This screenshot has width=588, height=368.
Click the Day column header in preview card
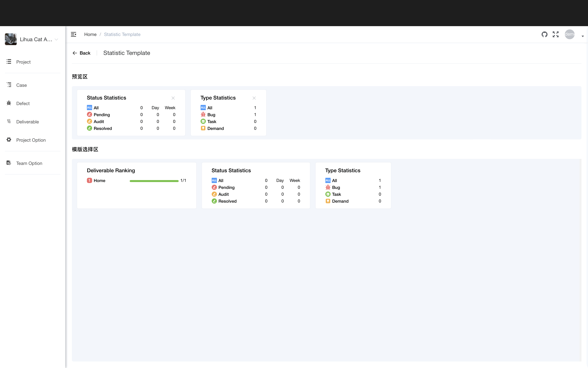click(x=155, y=108)
